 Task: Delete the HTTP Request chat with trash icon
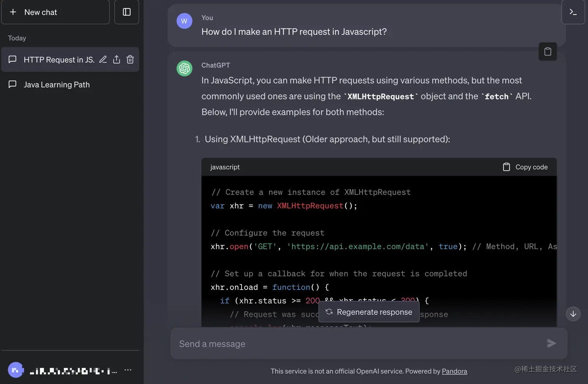[x=130, y=59]
